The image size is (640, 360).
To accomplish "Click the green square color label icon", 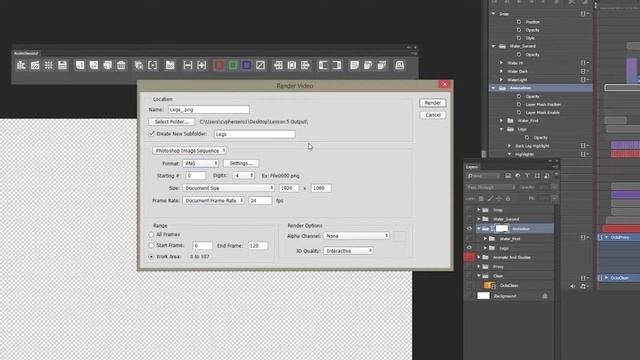I will point(233,65).
